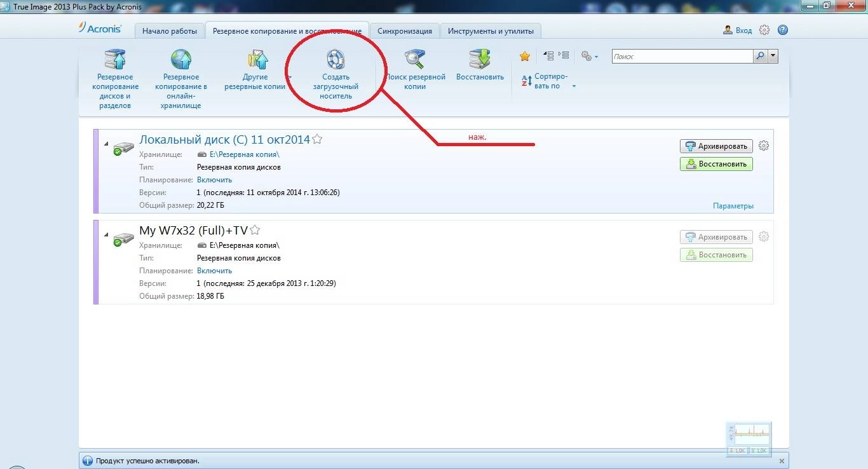Expand all backup entries icon
This screenshot has height=469, width=868.
tap(564, 56)
